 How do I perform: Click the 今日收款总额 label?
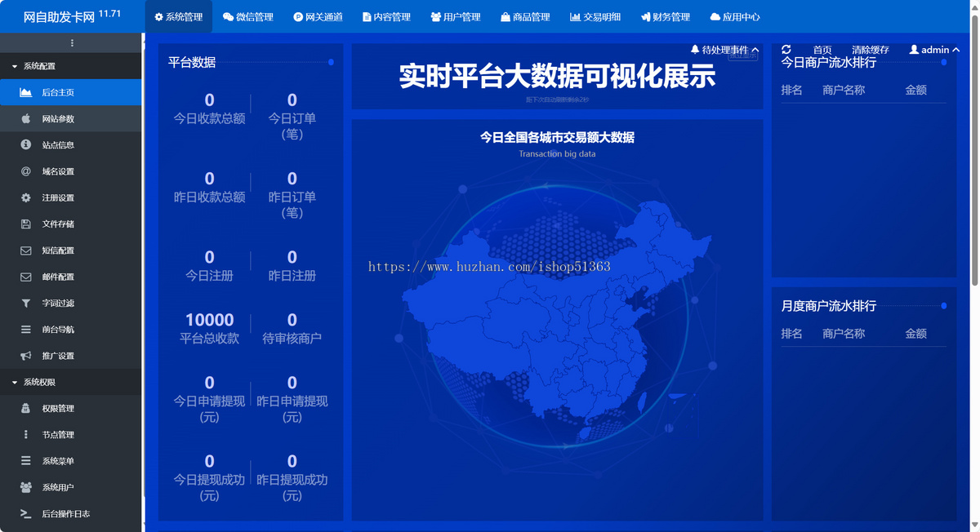coord(210,118)
